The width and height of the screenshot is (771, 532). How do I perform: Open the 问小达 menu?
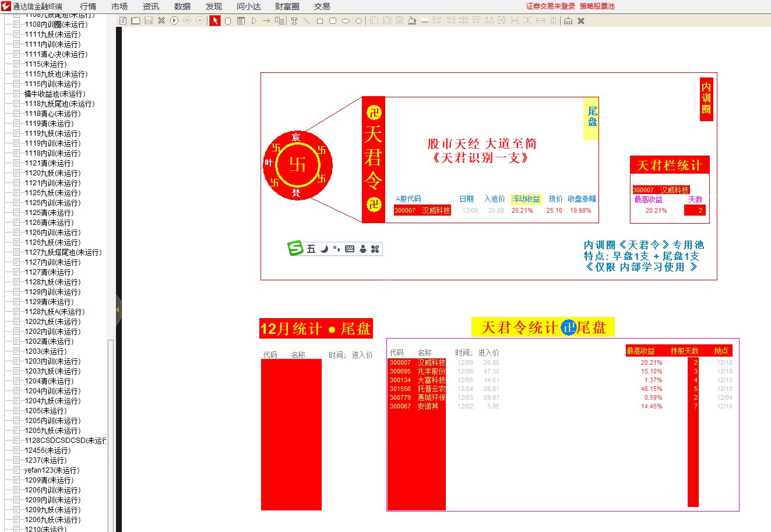tap(249, 6)
